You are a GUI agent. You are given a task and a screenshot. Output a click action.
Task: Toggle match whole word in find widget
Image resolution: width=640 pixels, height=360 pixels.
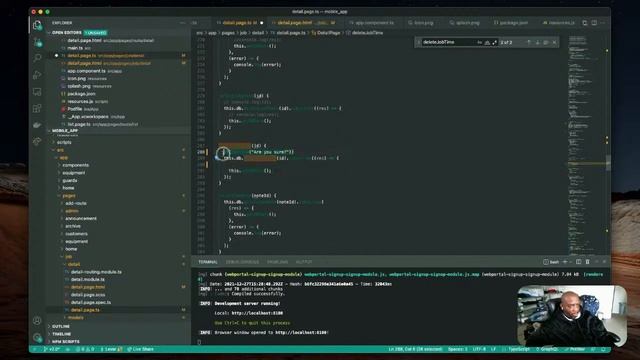click(487, 42)
